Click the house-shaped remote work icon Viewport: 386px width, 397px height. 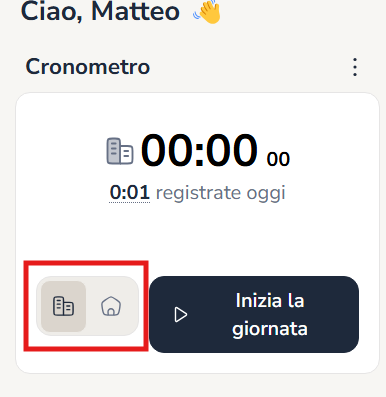coord(111,306)
